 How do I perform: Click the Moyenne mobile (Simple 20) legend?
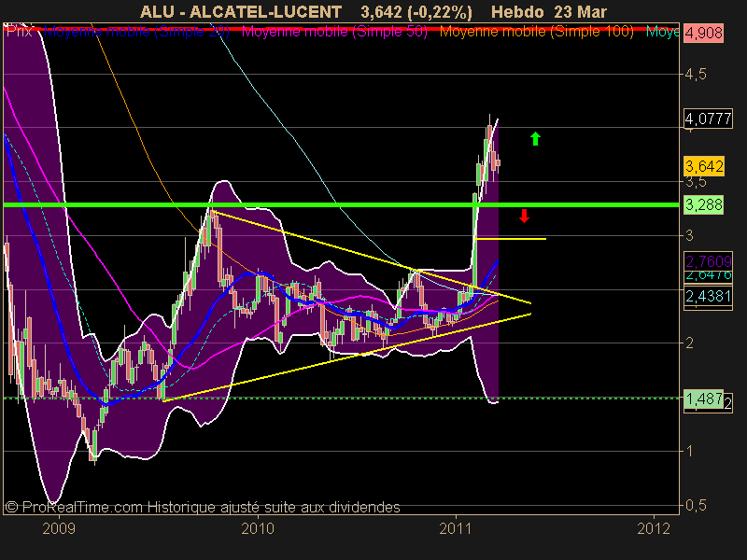[136, 32]
